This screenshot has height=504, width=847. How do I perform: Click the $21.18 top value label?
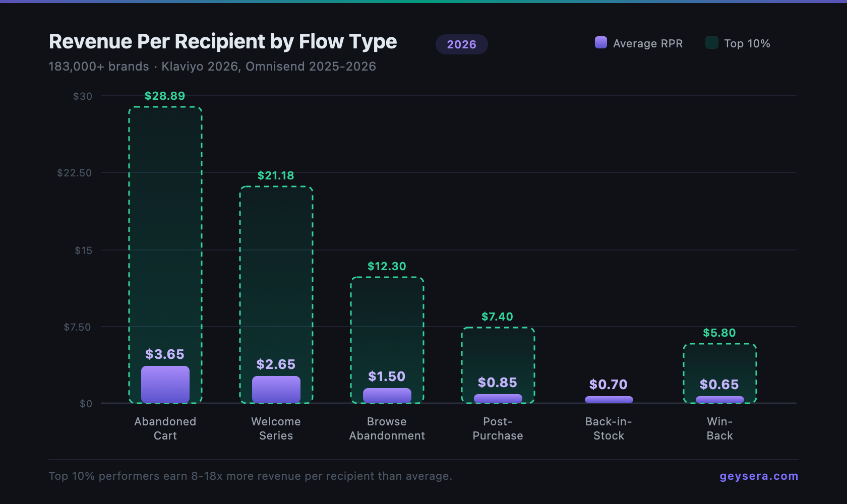(276, 175)
